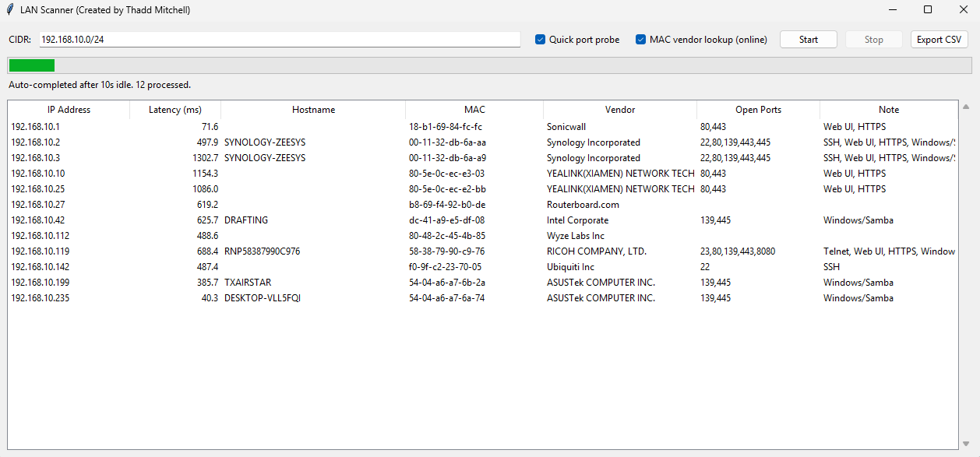
Task: Maximize the LAN Scanner window
Action: tap(927, 10)
